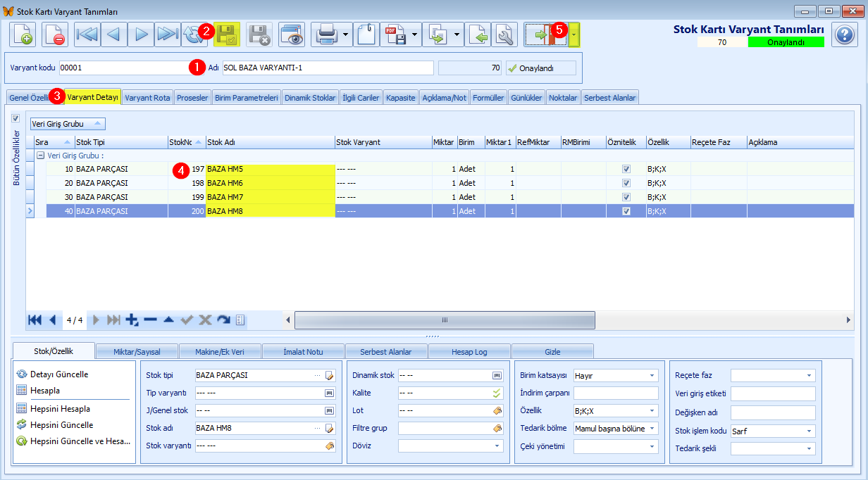Screen dimensions: 868x480
Task: Jump to first record in main toolbar
Action: point(87,34)
